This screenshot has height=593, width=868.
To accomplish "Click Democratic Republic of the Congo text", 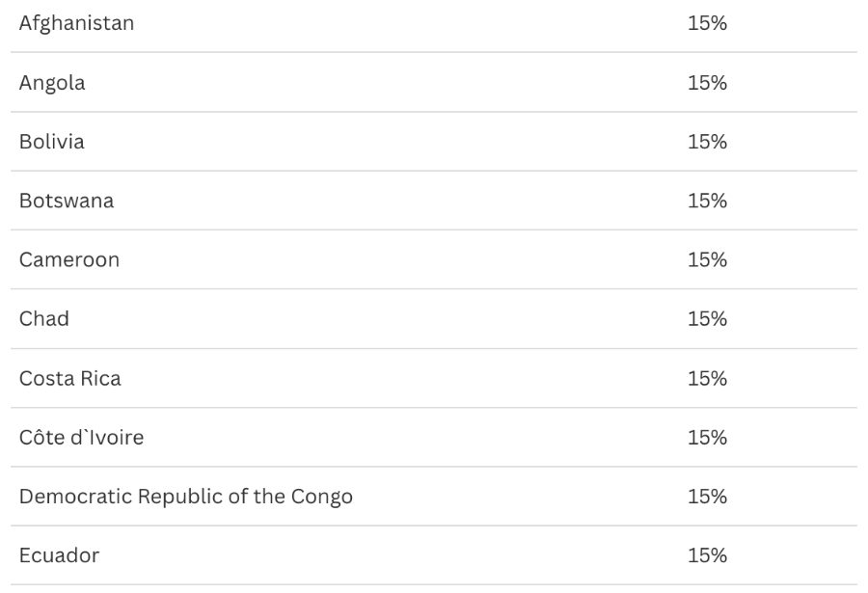I will (186, 497).
